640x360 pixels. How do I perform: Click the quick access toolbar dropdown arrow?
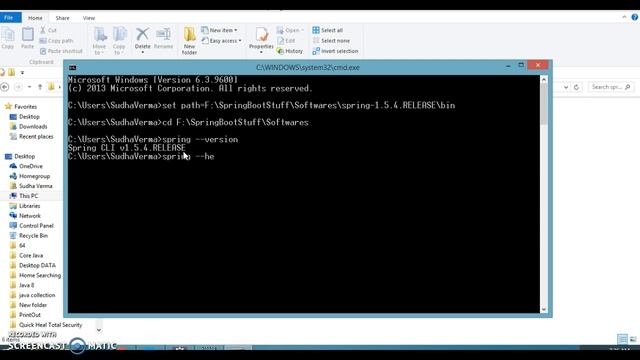[x=22, y=73]
